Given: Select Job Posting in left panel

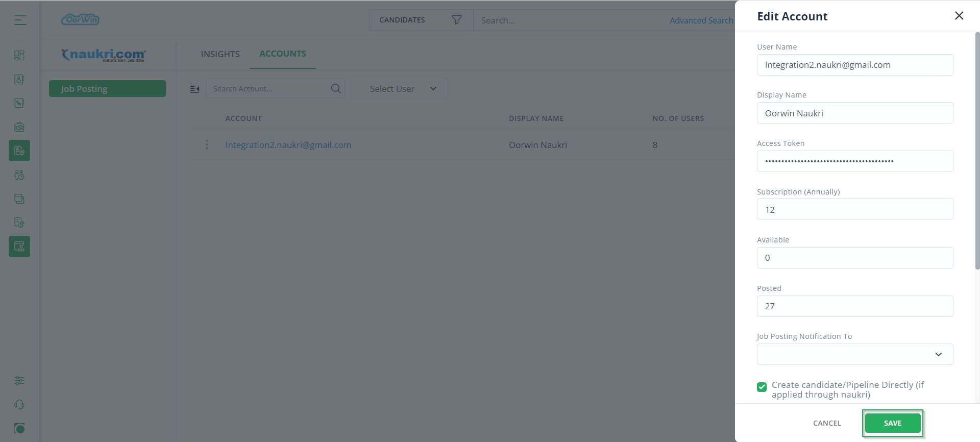Looking at the screenshot, I should pyautogui.click(x=107, y=88).
